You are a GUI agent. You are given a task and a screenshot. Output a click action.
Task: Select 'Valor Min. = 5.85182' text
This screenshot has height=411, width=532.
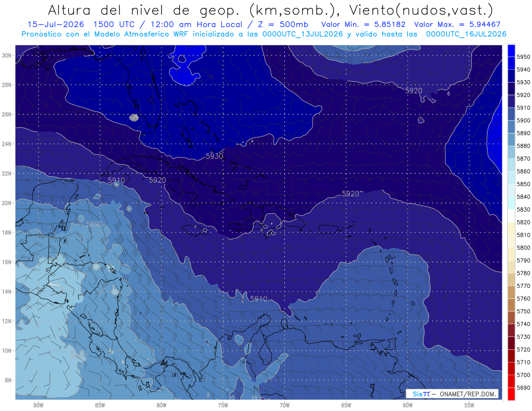point(364,24)
